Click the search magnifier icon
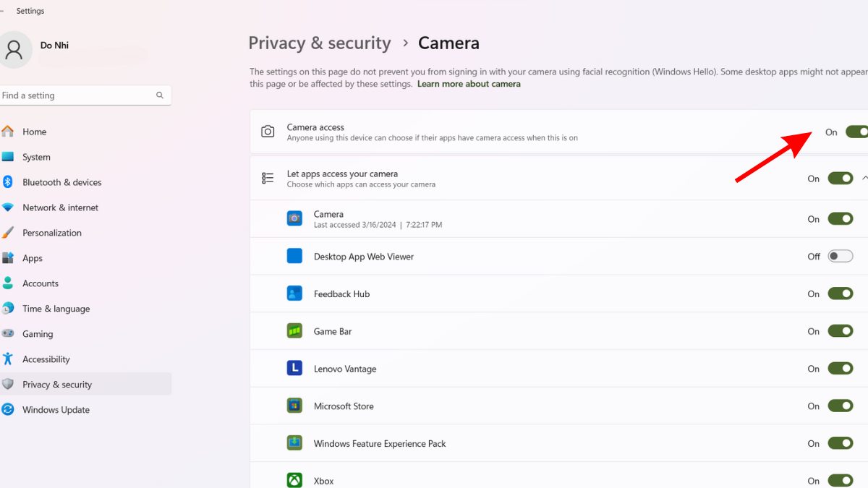This screenshot has width=868, height=488. click(160, 95)
